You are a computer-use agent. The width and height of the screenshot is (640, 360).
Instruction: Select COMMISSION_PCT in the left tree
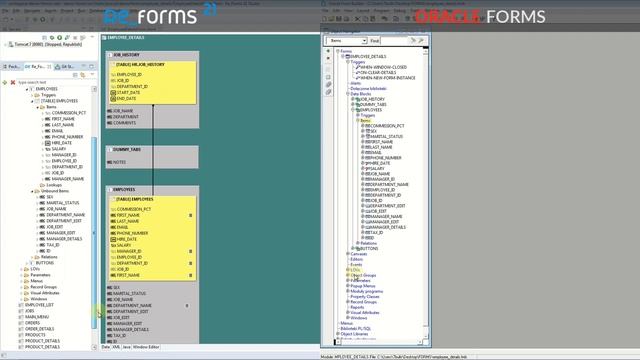click(69, 113)
